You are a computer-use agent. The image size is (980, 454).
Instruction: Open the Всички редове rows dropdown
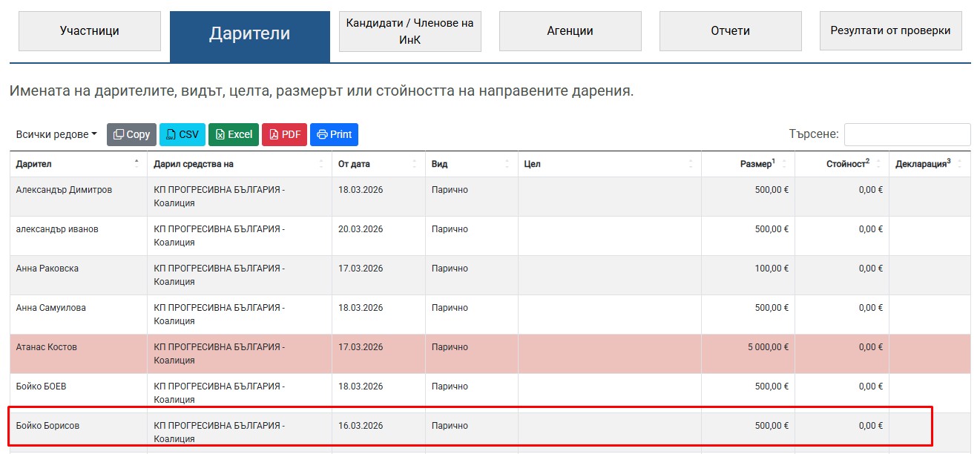coord(56,134)
